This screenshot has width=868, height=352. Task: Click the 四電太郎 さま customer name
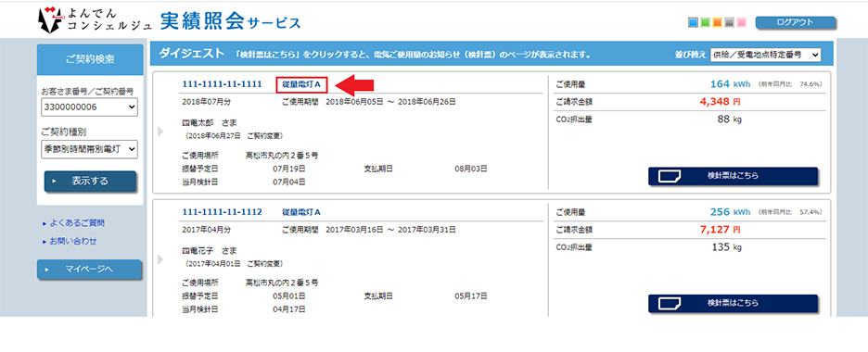[x=209, y=122]
